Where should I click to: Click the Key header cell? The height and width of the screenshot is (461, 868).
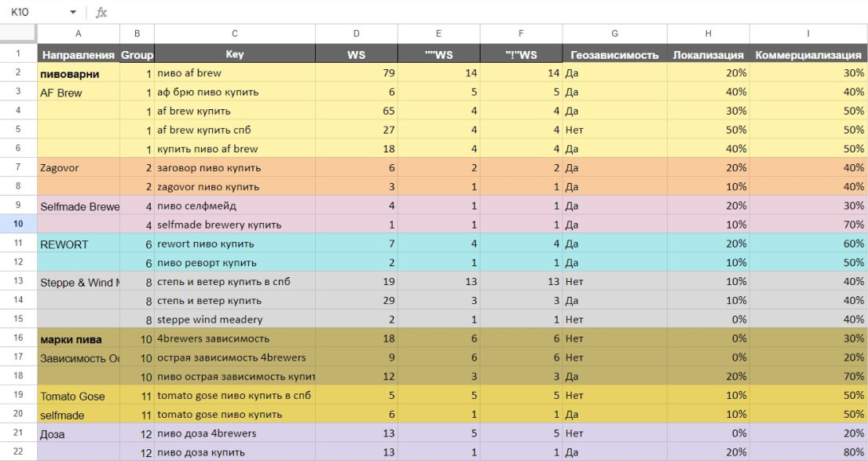coord(235,53)
